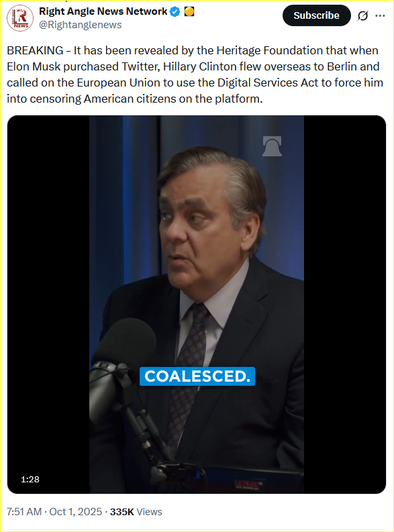The height and width of the screenshot is (532, 394).
Task: Open the @Rightanglenews handle link
Action: 81,25
